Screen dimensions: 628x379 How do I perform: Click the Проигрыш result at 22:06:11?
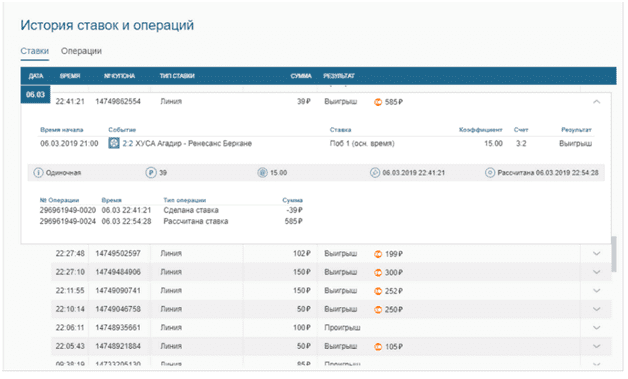pos(342,328)
